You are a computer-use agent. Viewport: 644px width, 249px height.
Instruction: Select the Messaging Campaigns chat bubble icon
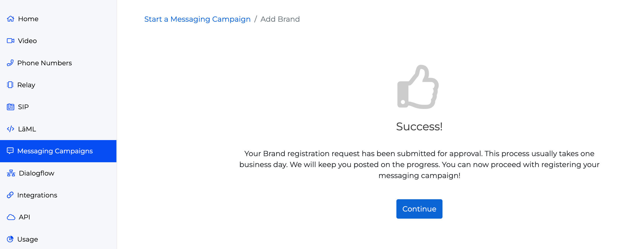tap(10, 151)
